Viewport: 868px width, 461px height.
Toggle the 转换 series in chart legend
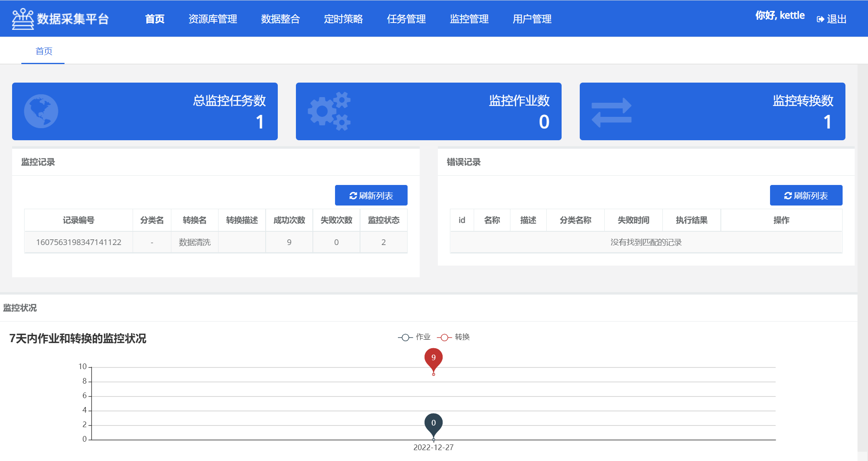click(x=453, y=337)
